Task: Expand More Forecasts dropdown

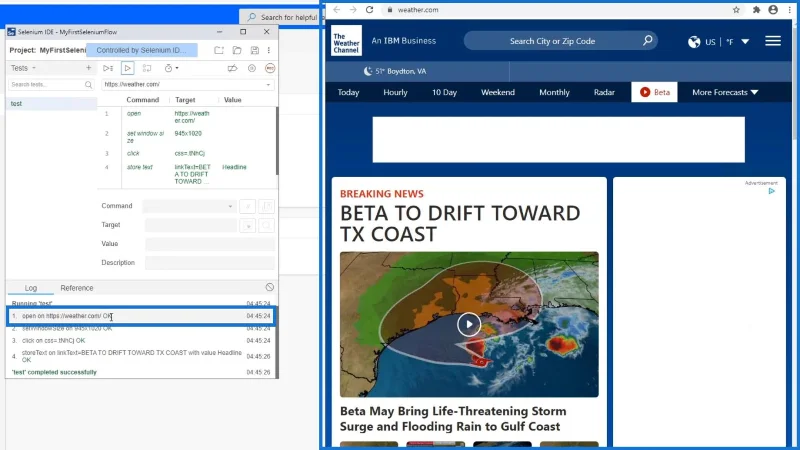Action: pos(725,92)
